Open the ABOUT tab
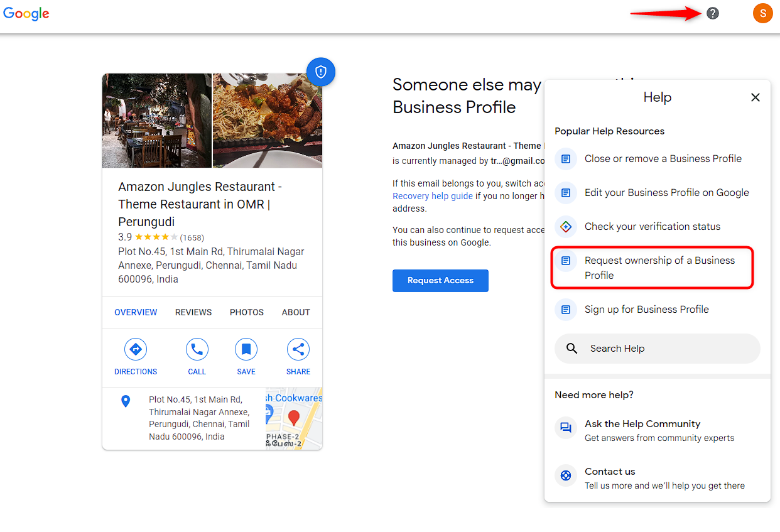 (x=295, y=312)
